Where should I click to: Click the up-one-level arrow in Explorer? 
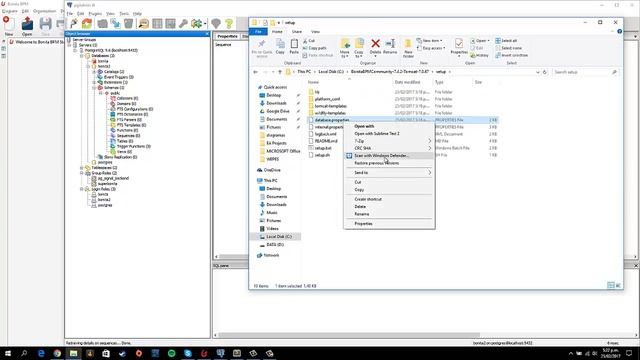[x=280, y=72]
